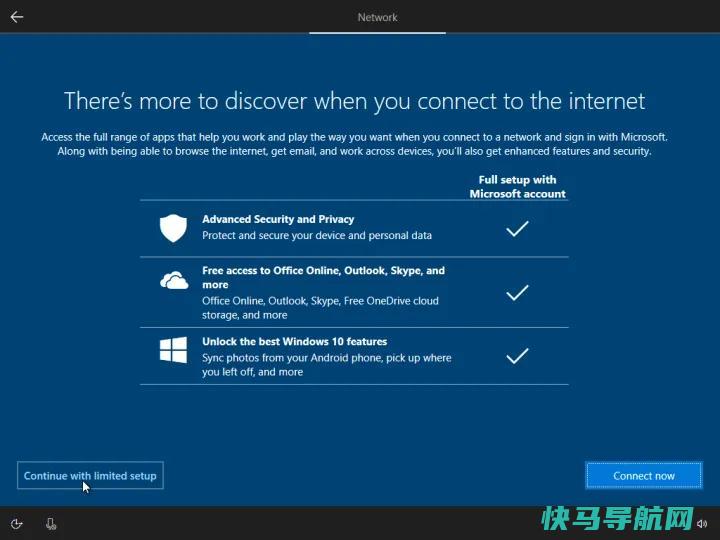The height and width of the screenshot is (540, 720).
Task: Click "Free access to Office Online, Outlook, Skype" heading
Action: (323, 277)
